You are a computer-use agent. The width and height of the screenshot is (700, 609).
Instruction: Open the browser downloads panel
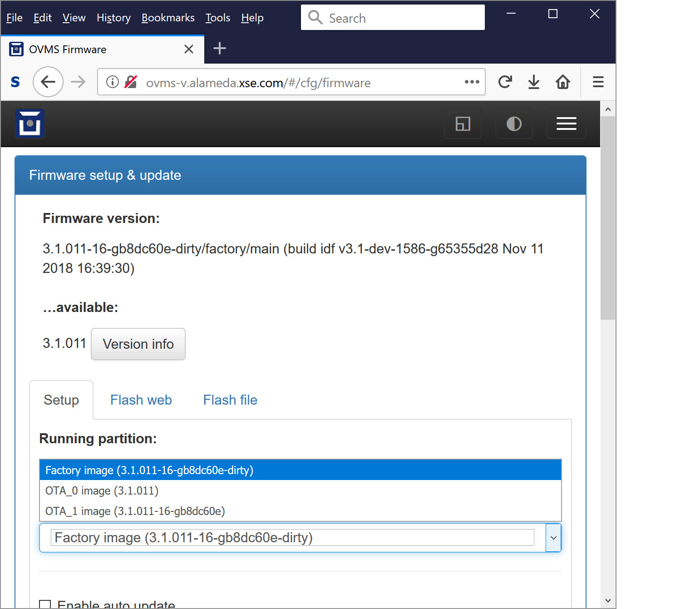point(534,82)
